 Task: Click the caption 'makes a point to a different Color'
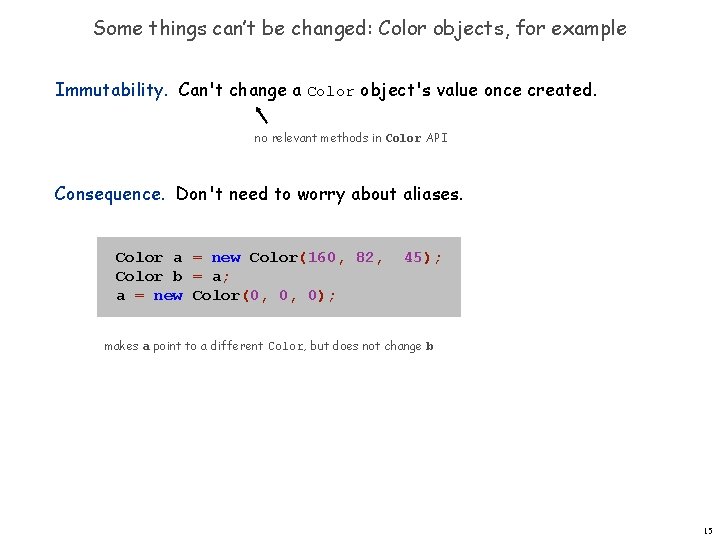click(204, 346)
